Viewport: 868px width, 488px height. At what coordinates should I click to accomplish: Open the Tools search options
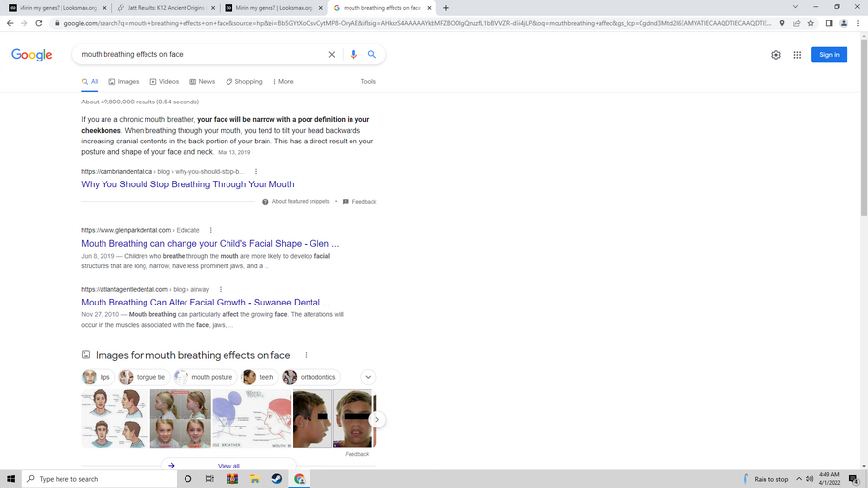point(368,82)
